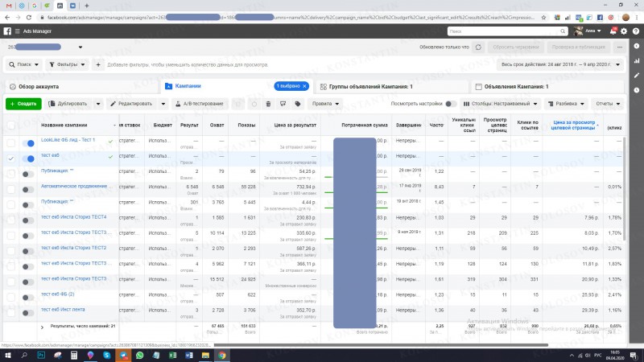The height and width of the screenshot is (362, 644).
Task: Click the trash delete icon in toolbar
Action: pyautogui.click(x=268, y=104)
